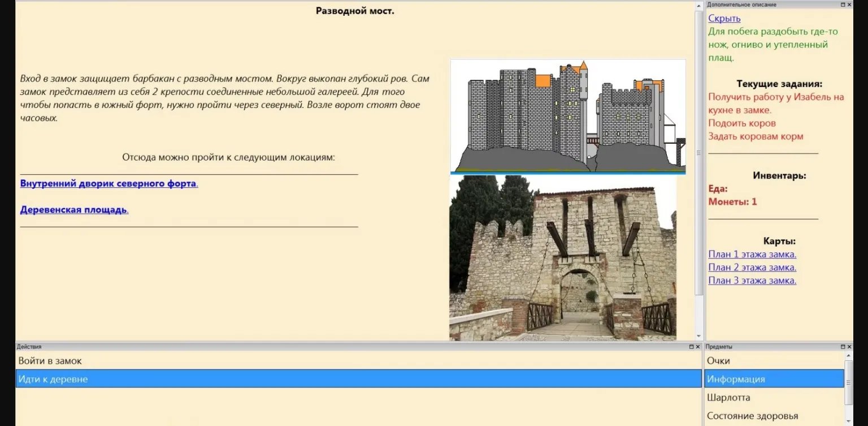Open План 3 этажа замка map
Viewport: 868px width, 426px height.
tap(752, 281)
